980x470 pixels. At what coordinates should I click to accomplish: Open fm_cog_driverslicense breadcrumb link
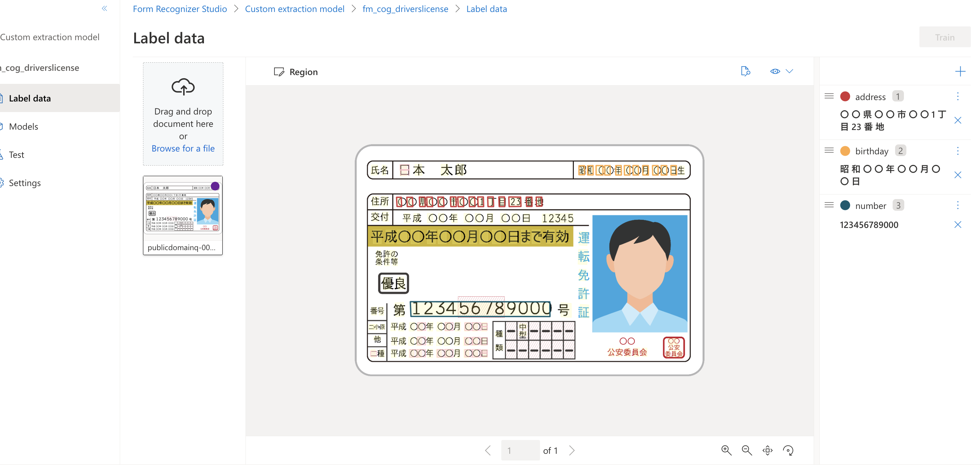tap(405, 8)
